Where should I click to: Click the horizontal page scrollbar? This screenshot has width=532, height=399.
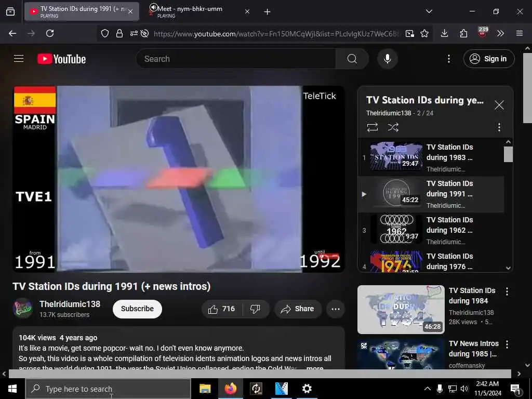pyautogui.click(x=260, y=374)
